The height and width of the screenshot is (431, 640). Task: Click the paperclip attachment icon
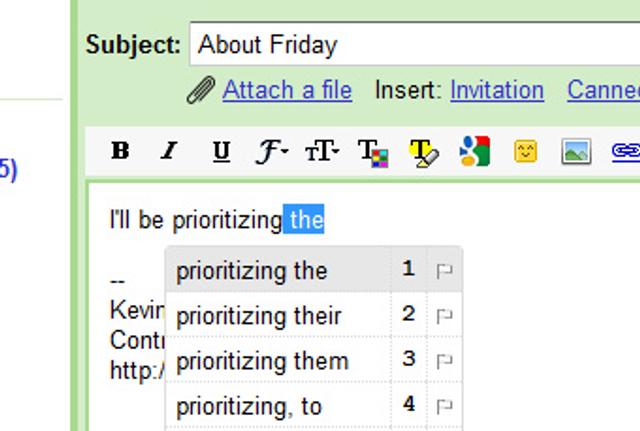click(x=200, y=91)
